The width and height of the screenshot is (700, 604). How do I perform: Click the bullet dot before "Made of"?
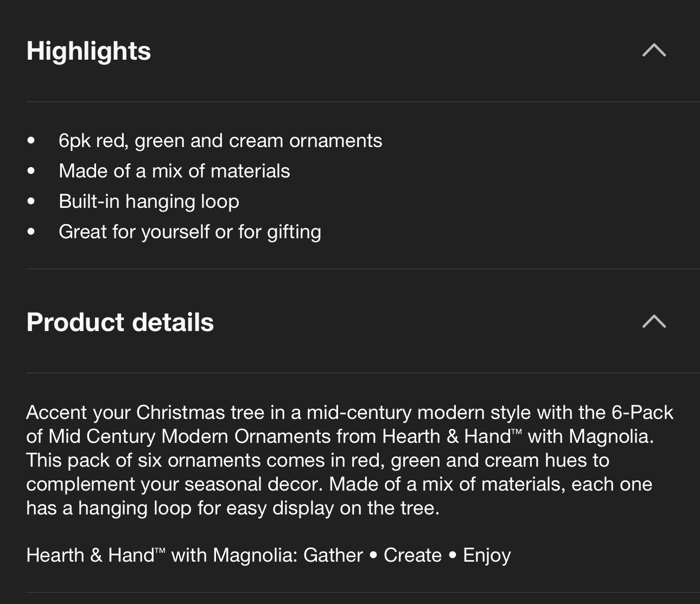[x=31, y=171]
